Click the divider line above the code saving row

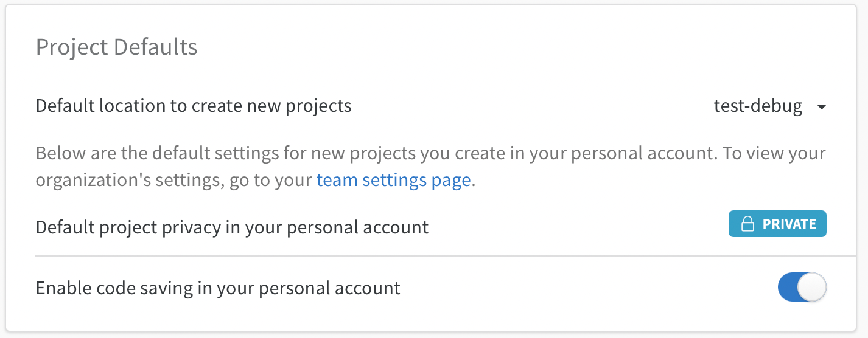(431, 256)
